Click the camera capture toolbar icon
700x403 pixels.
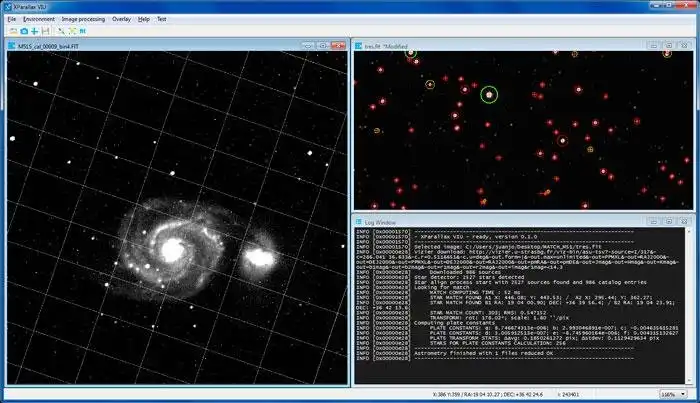point(24,31)
